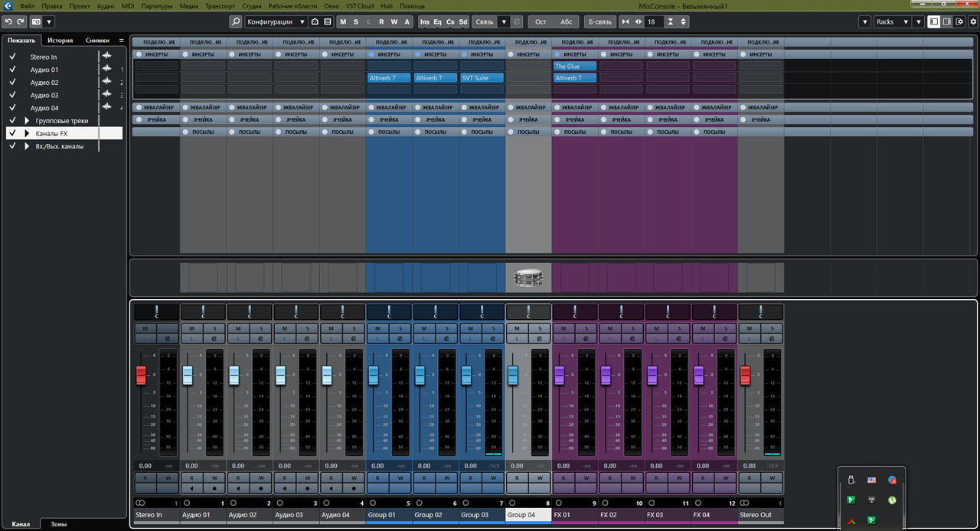Image resolution: width=980 pixels, height=531 pixels.
Task: Open toolbar dropdown left of Racks
Action: tap(865, 21)
